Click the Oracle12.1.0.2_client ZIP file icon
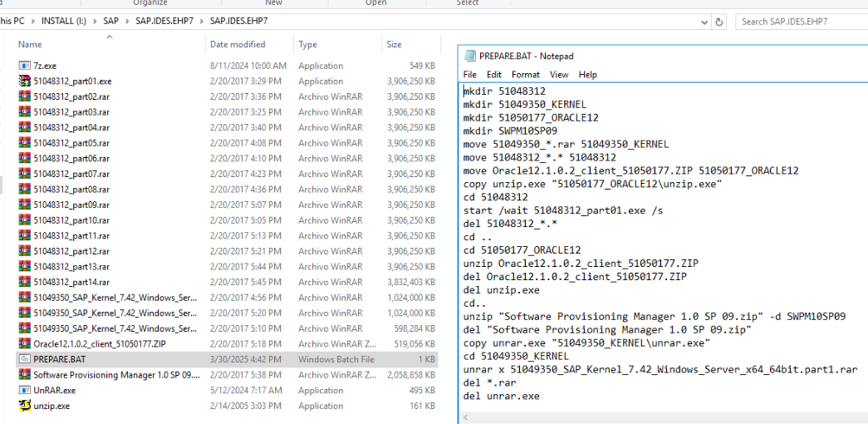This screenshot has height=424, width=868. pyautogui.click(x=24, y=343)
